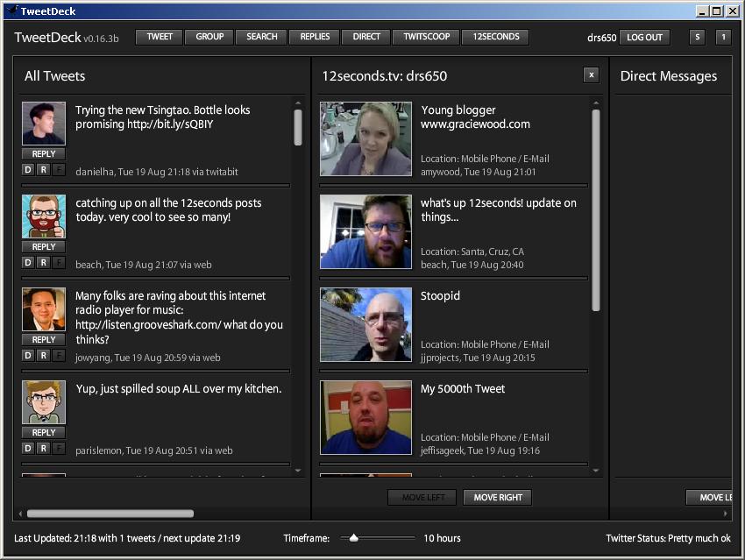Click the D icon under danielha's tweet
This screenshot has width=745, height=560.
(28, 170)
